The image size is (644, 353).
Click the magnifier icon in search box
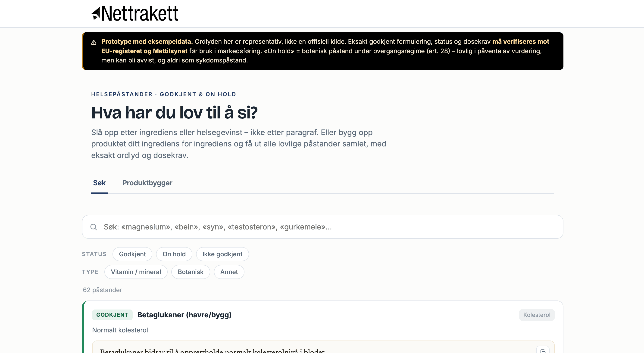click(x=94, y=227)
